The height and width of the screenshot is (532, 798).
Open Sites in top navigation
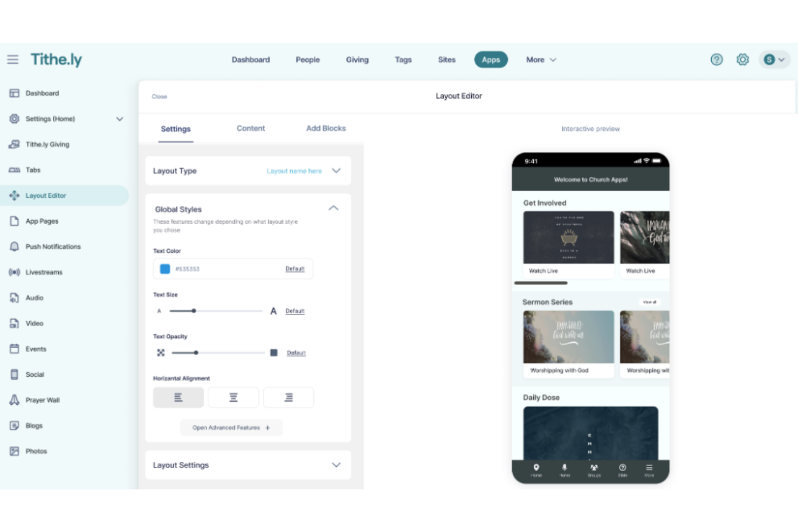click(x=446, y=60)
